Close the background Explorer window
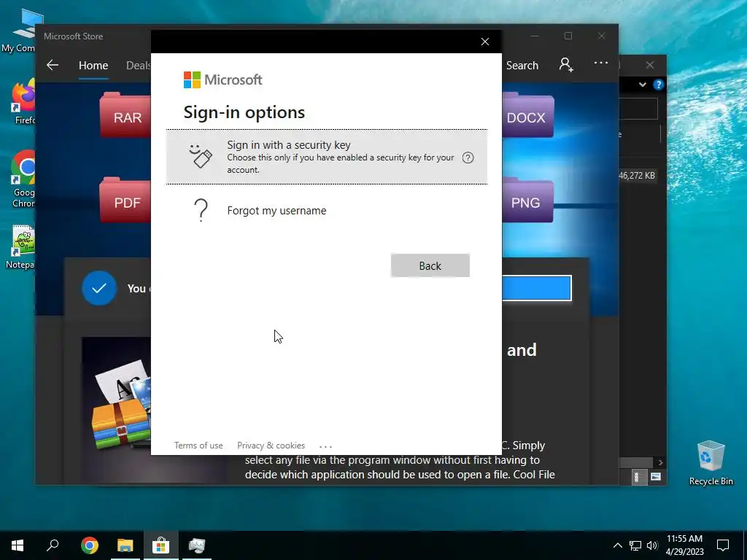Image resolution: width=747 pixels, height=560 pixels. pyautogui.click(x=650, y=65)
